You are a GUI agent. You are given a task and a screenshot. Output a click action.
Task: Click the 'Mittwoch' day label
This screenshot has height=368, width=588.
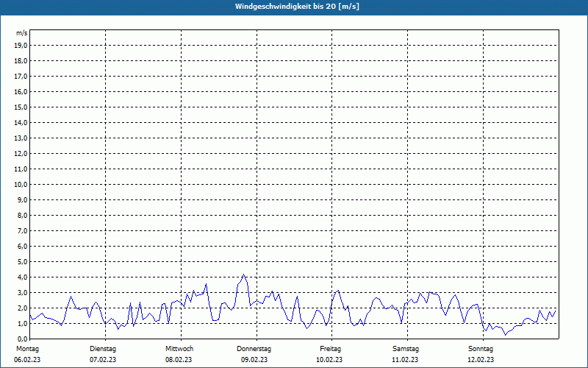pos(179,349)
